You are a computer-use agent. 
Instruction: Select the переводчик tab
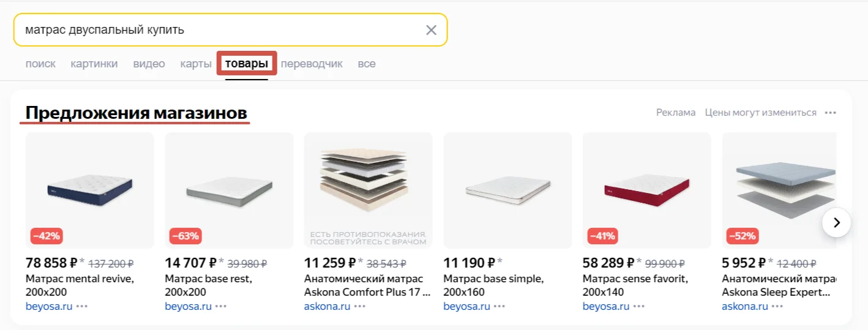coord(312,64)
